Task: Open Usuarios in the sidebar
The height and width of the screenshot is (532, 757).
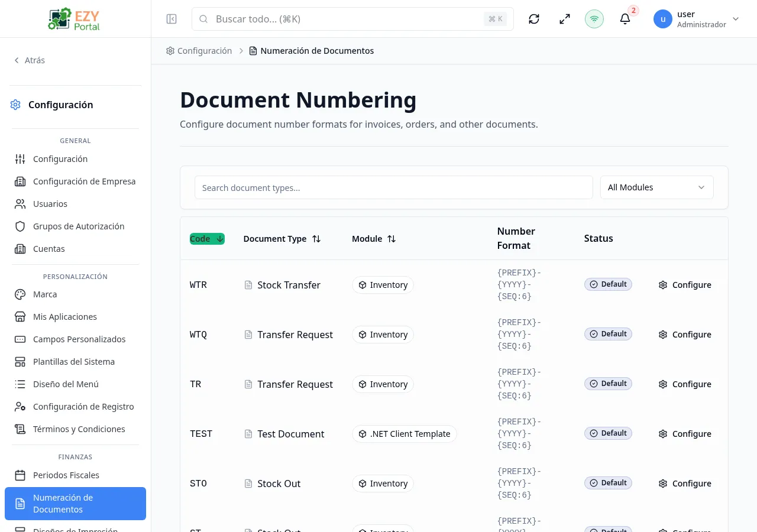Action: click(x=75, y=204)
